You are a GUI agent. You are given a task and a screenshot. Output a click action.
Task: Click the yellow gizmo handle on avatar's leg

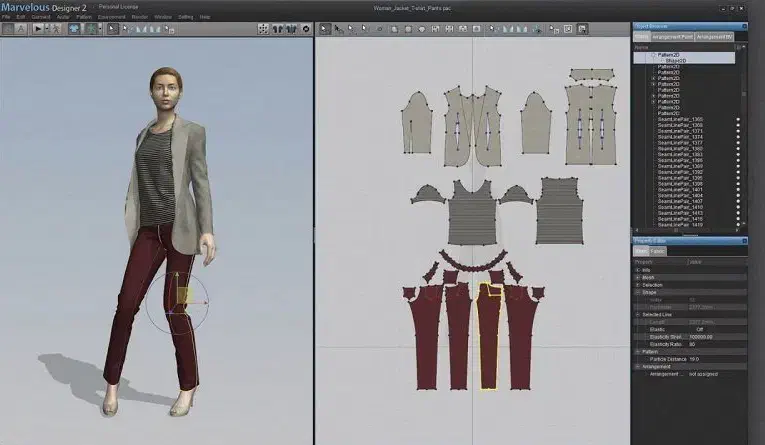click(x=183, y=294)
